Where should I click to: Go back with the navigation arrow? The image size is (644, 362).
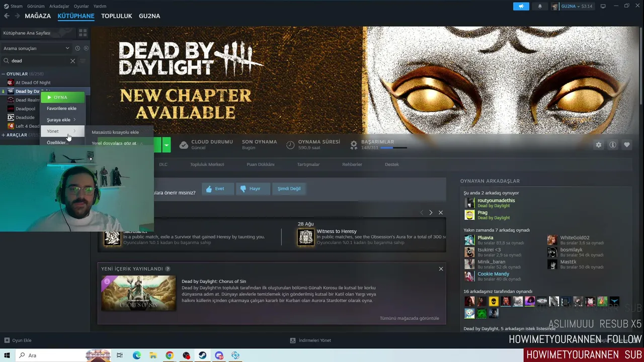click(x=7, y=16)
